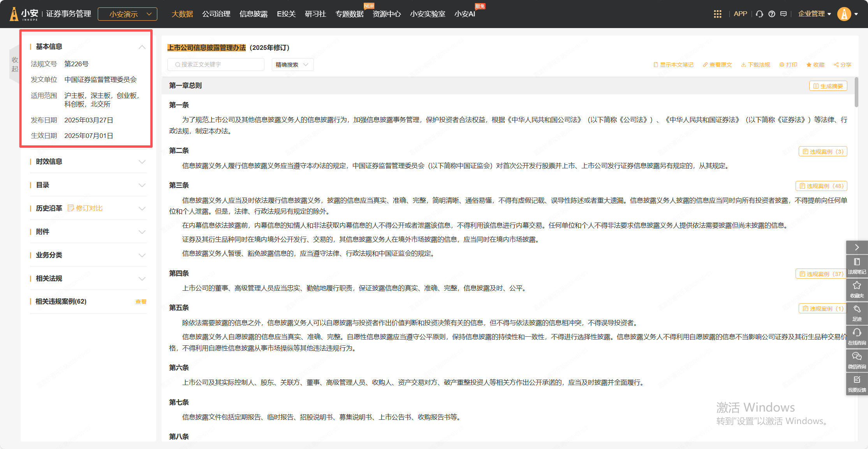
Task: Toggle the 收藏 star favorite
Action: click(815, 65)
